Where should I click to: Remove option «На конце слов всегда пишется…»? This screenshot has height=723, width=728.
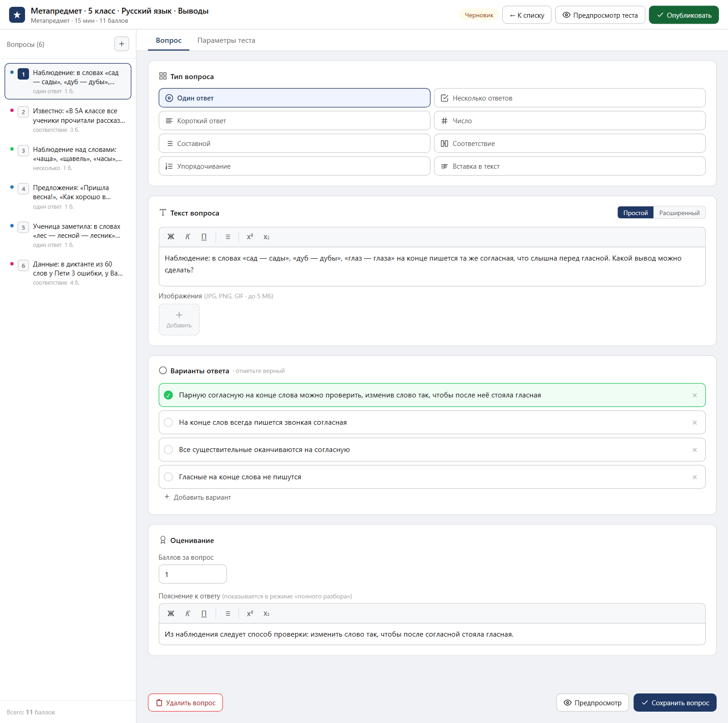(x=694, y=422)
